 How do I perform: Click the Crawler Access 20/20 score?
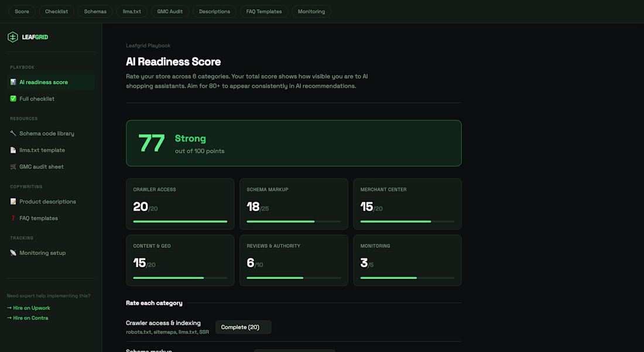(x=145, y=207)
